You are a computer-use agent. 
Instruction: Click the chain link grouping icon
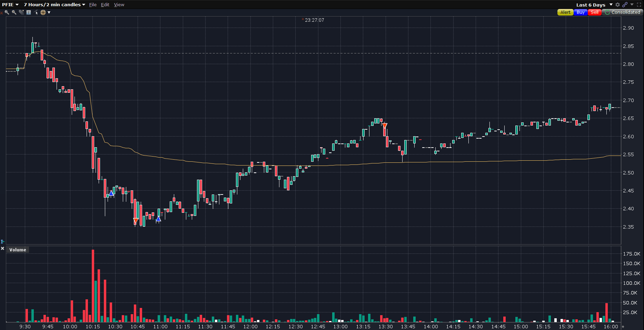pos(625,5)
